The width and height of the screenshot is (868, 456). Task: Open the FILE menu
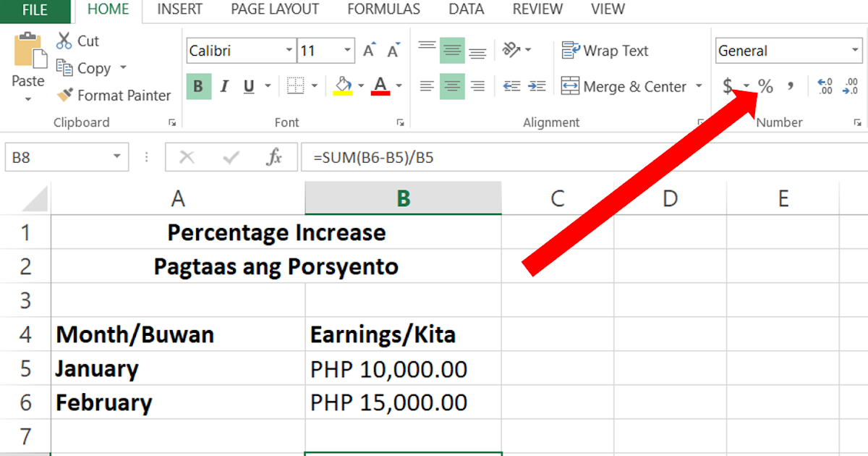click(35, 10)
